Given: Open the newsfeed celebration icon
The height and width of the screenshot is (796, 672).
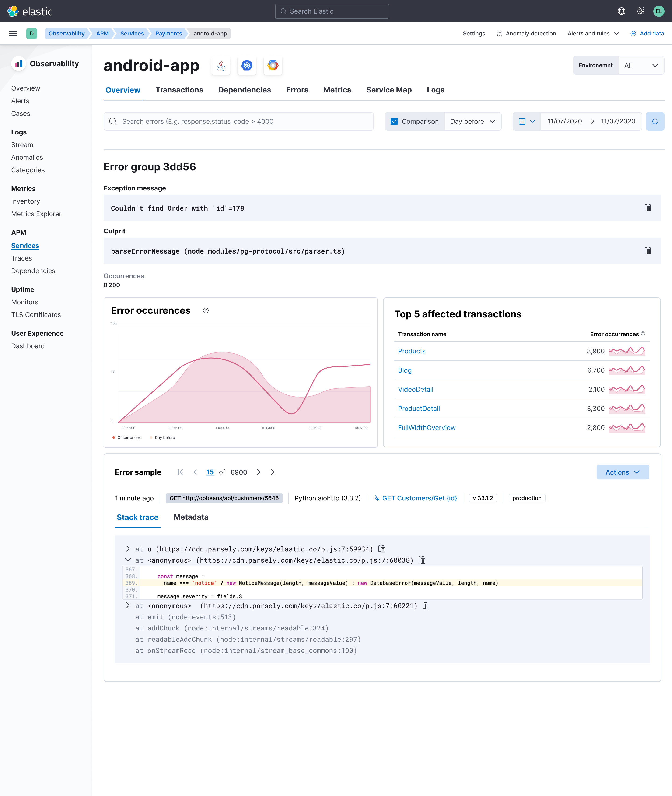Looking at the screenshot, I should pos(640,11).
